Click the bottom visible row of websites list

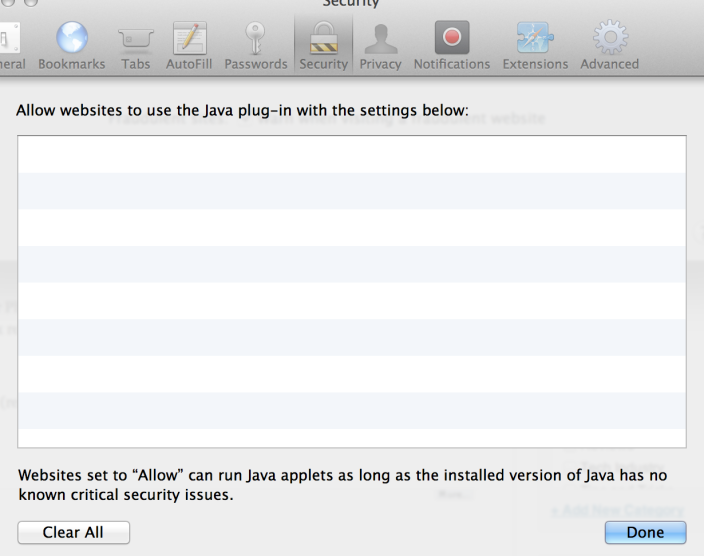click(x=352, y=438)
